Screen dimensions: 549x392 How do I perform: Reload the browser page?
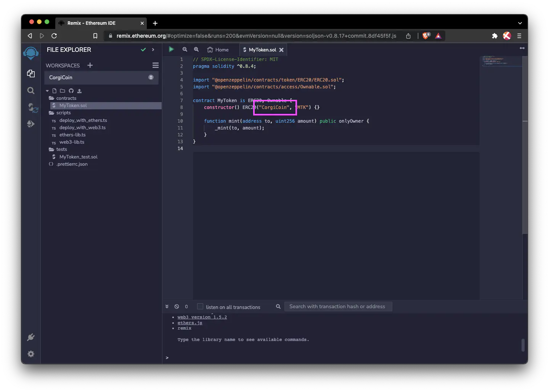pyautogui.click(x=54, y=36)
